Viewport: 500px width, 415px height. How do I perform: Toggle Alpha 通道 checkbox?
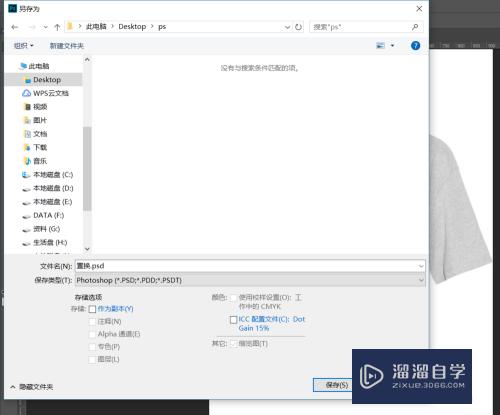point(92,334)
